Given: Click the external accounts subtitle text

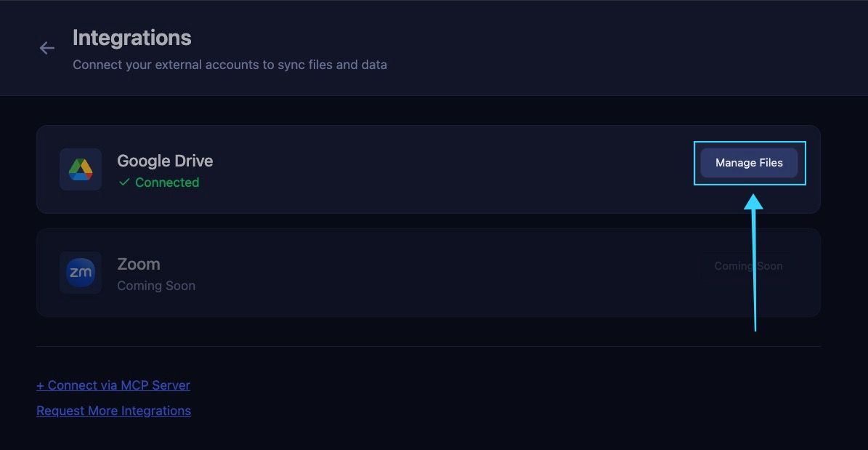Looking at the screenshot, I should pos(230,65).
